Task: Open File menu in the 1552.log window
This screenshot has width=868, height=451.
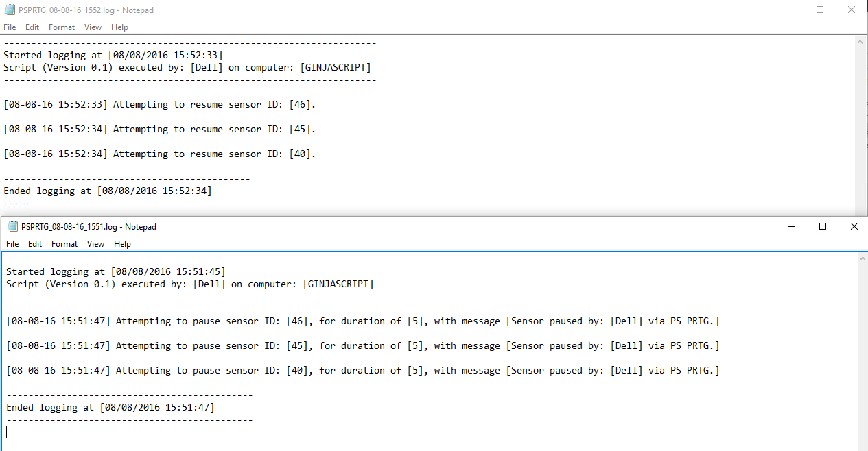Action: [10, 27]
